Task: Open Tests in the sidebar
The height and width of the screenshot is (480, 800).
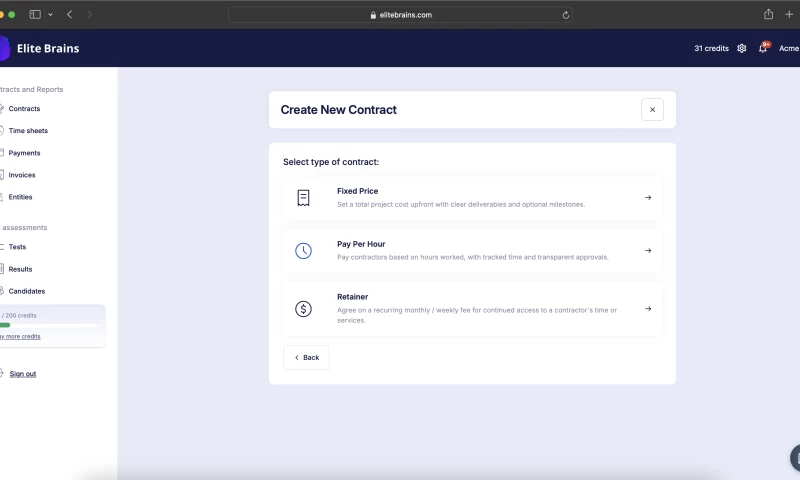Action: pyautogui.click(x=17, y=247)
